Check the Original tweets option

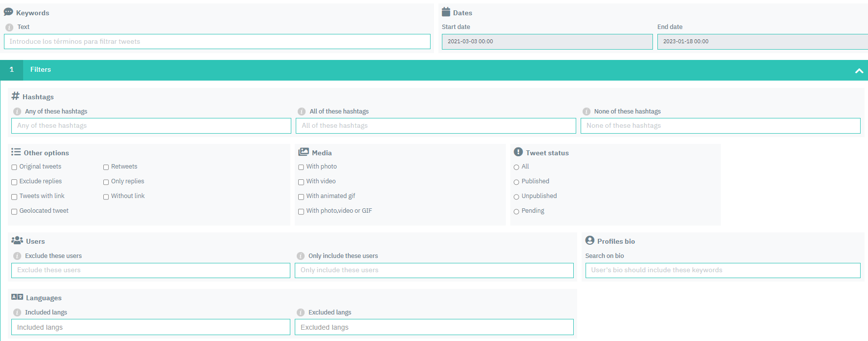click(14, 168)
